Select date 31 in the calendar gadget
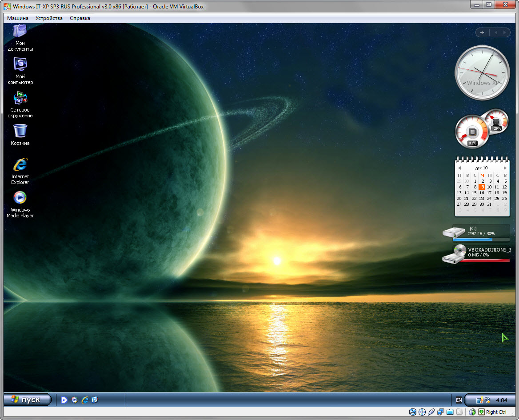The height and width of the screenshot is (420, 519). 490,204
